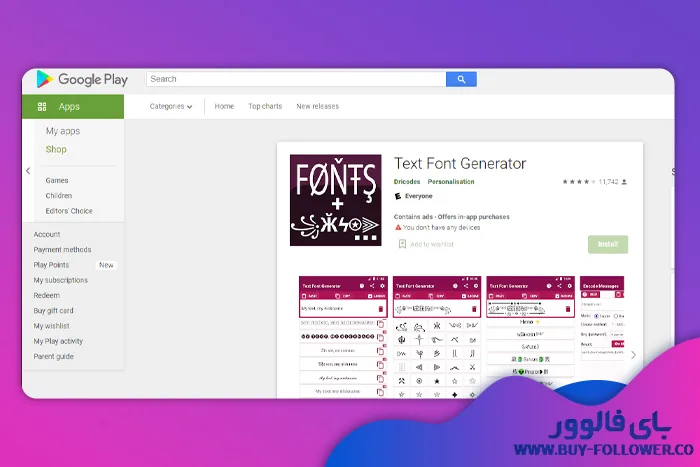700x467 pixels.
Task: Collapse the sidebar with left chevron
Action: pyautogui.click(x=28, y=171)
